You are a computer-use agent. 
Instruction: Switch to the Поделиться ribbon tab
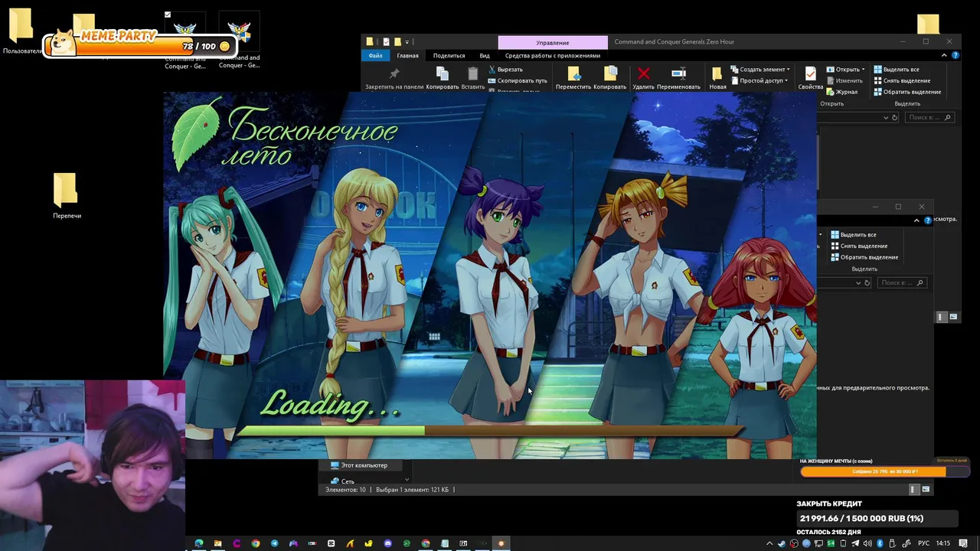pyautogui.click(x=449, y=55)
